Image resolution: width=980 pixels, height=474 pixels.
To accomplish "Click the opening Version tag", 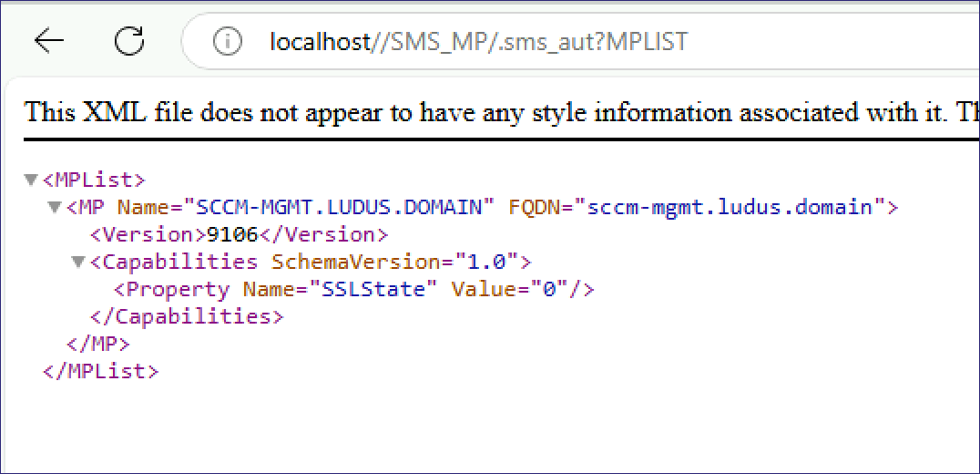I will pos(148,234).
